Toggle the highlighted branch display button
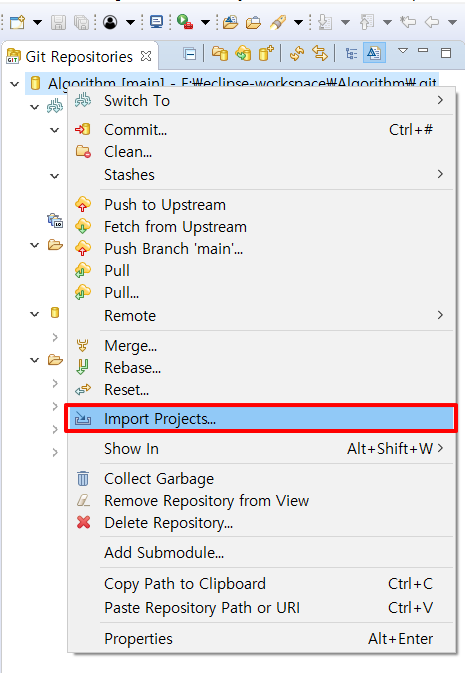The width and height of the screenshot is (465, 673). pos(374,53)
